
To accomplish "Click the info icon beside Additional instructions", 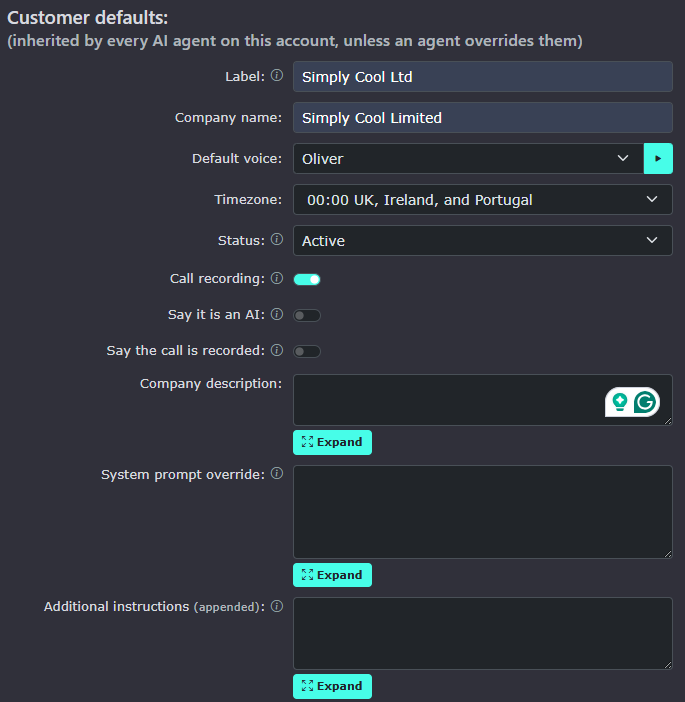I will click(277, 606).
